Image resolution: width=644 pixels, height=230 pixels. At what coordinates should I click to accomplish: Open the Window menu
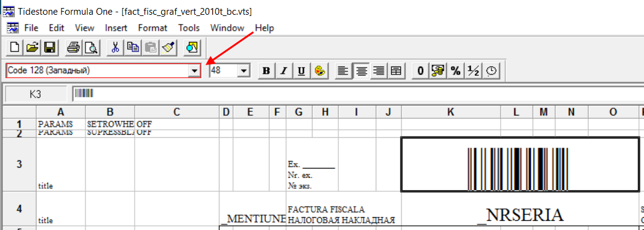(227, 28)
